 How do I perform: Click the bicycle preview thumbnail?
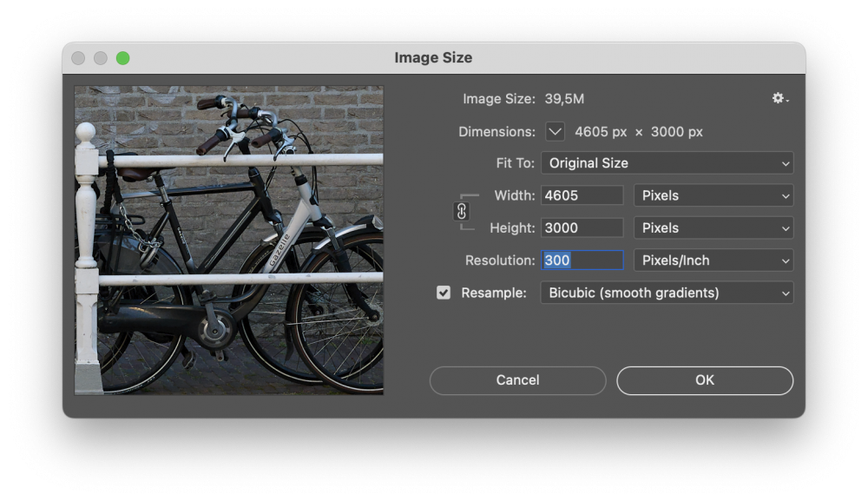pyautogui.click(x=229, y=241)
